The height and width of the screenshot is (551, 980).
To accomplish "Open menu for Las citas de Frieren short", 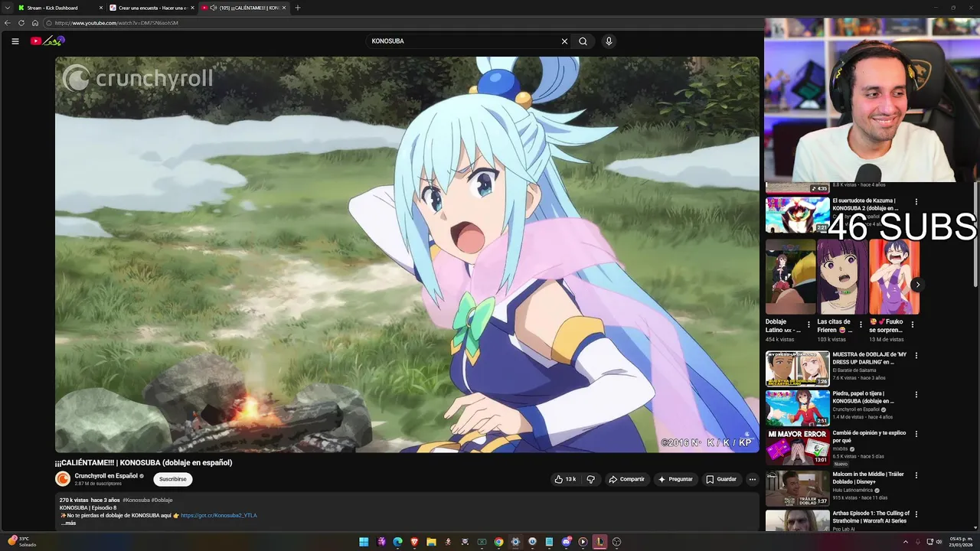I will (x=861, y=324).
